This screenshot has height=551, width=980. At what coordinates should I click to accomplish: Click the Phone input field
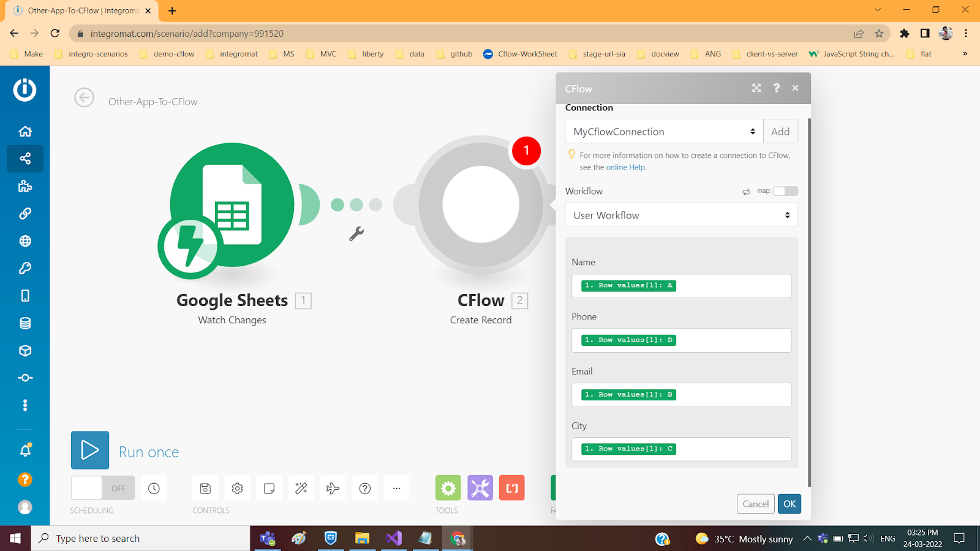coord(682,340)
